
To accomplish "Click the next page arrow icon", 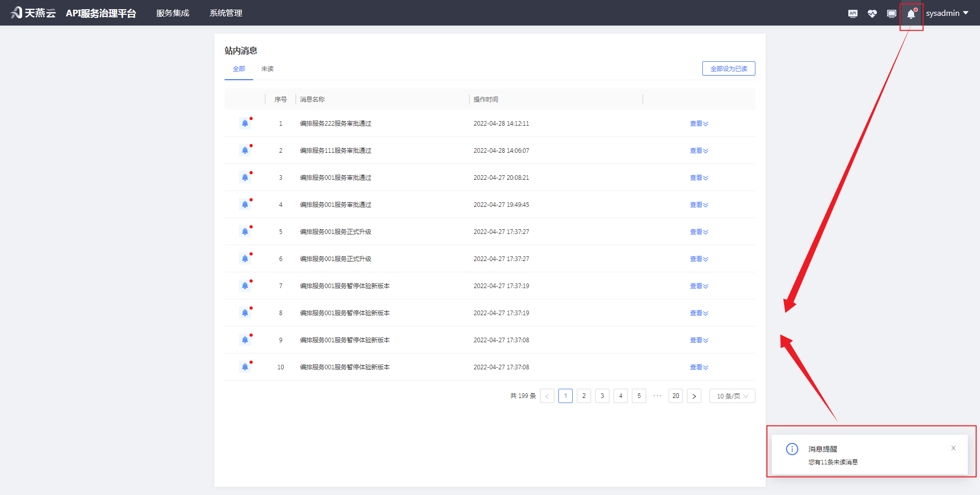I will [x=694, y=395].
